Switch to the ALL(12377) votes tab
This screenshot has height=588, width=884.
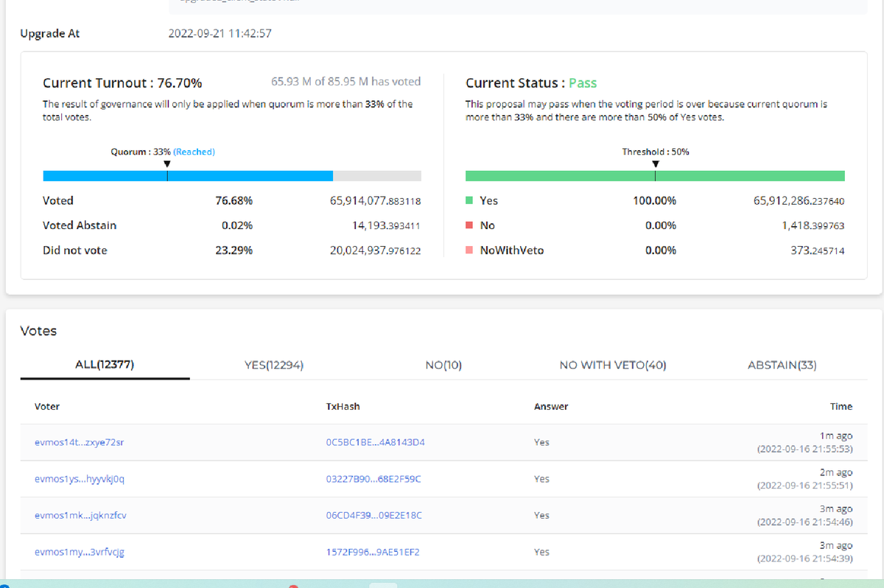[x=105, y=364]
